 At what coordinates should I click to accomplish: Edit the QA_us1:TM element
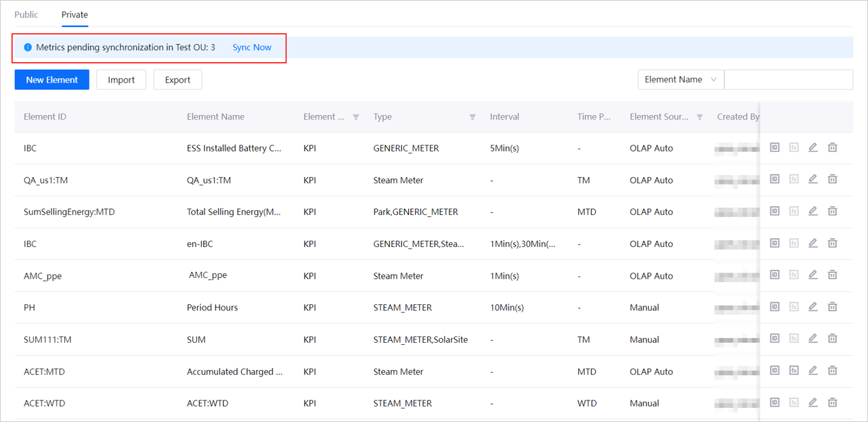813,179
